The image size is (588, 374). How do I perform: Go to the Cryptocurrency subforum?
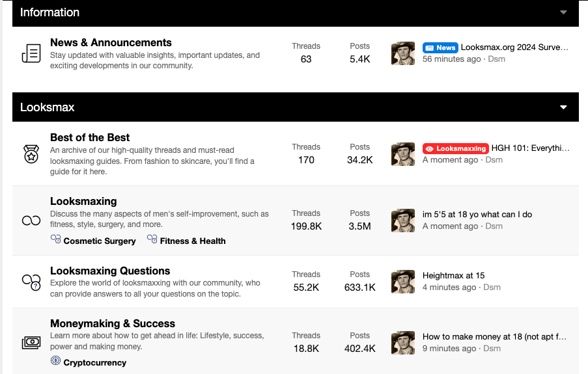click(x=94, y=362)
